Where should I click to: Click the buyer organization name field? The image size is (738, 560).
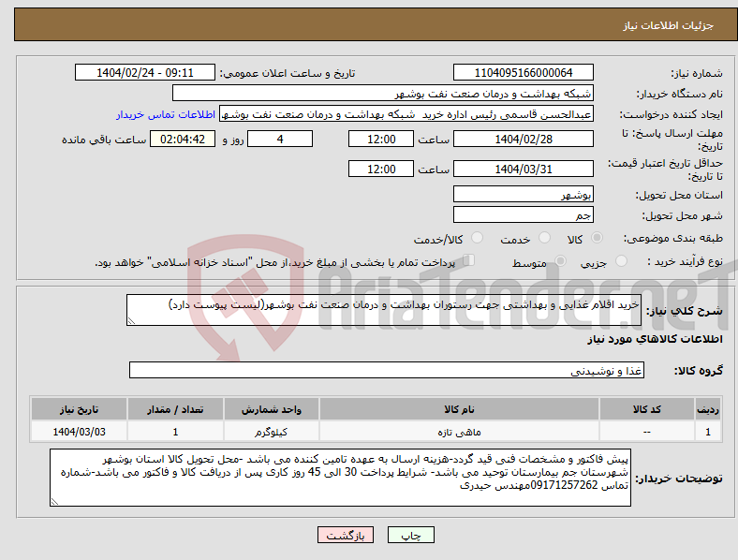click(383, 93)
